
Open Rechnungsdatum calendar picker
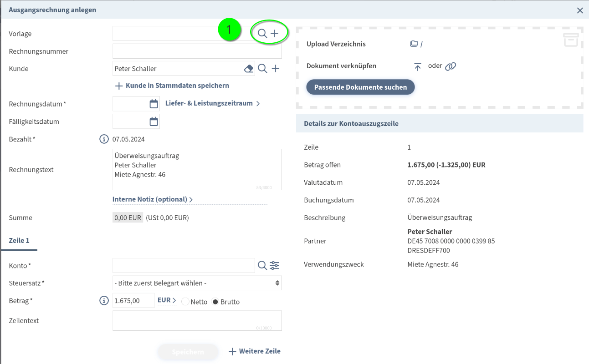[x=154, y=104]
